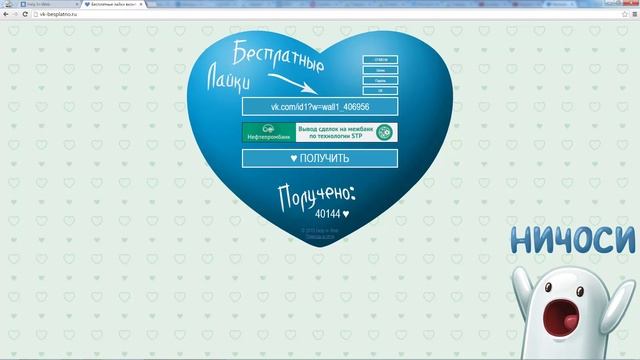This screenshot has width=640, height=360.
Task: Click the browser back arrow
Action: (x=6, y=14)
